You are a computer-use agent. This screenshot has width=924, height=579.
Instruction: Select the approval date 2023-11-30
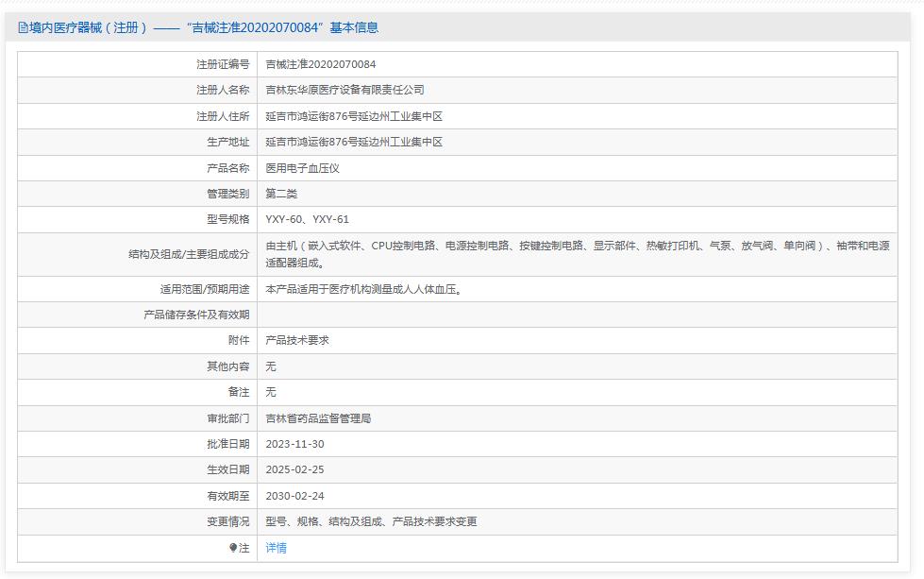[295, 444]
